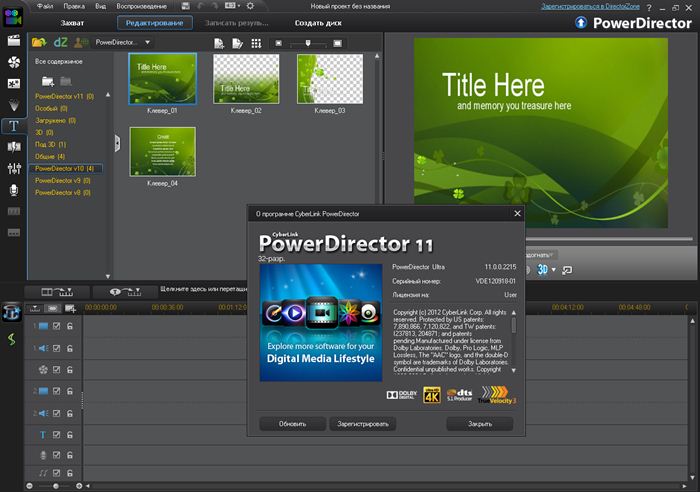Disable the title track checkbox in timeline

coord(56,435)
